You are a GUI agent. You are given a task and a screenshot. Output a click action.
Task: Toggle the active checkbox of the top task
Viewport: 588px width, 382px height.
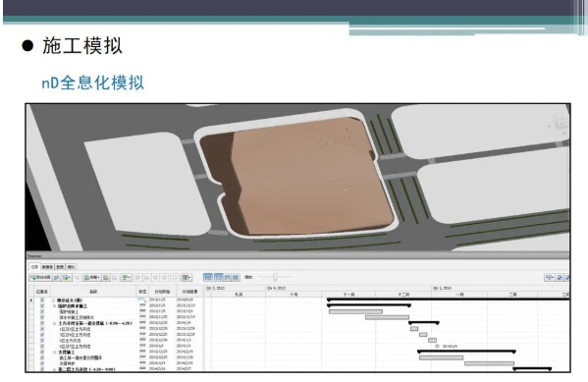pos(42,300)
